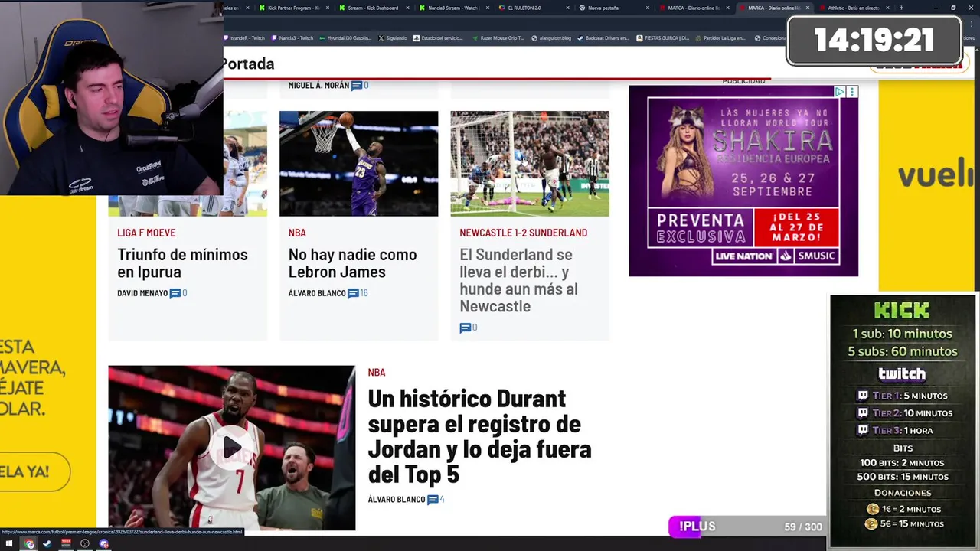980x551 pixels.
Task: Open Windows Start menu
Action: click(x=10, y=544)
